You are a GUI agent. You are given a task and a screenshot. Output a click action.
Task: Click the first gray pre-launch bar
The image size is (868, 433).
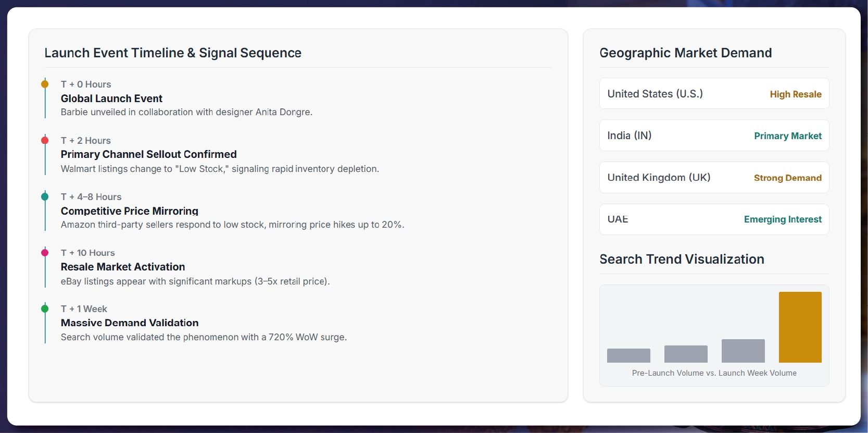click(628, 355)
